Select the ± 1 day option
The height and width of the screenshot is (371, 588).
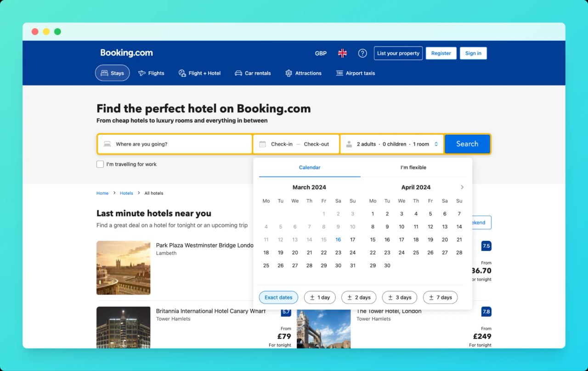click(320, 297)
